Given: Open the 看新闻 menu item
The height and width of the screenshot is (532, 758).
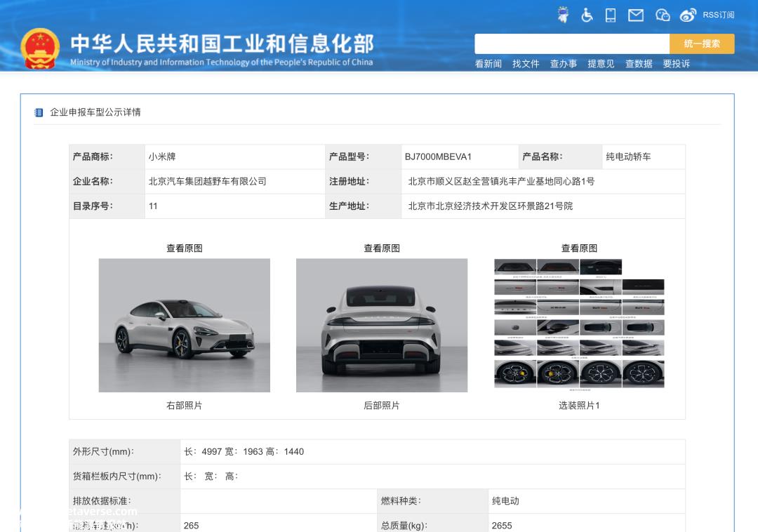Looking at the screenshot, I should (488, 64).
